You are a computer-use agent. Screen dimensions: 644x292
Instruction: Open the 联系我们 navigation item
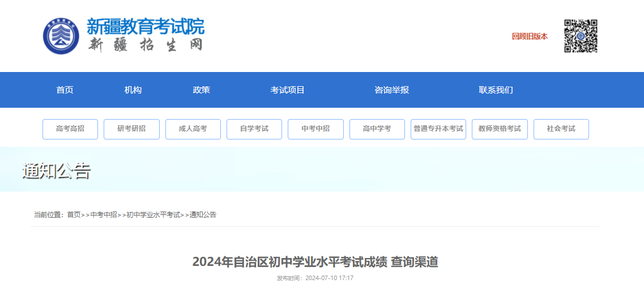pyautogui.click(x=496, y=90)
